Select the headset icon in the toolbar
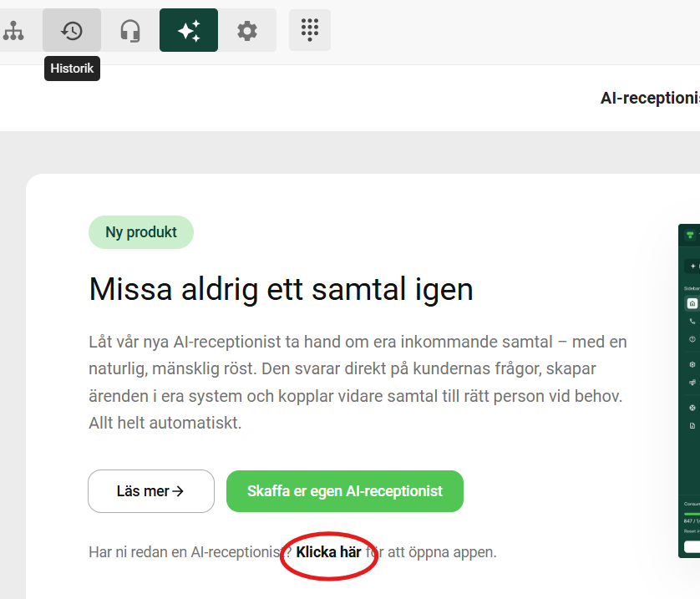The image size is (700, 599). click(x=130, y=30)
